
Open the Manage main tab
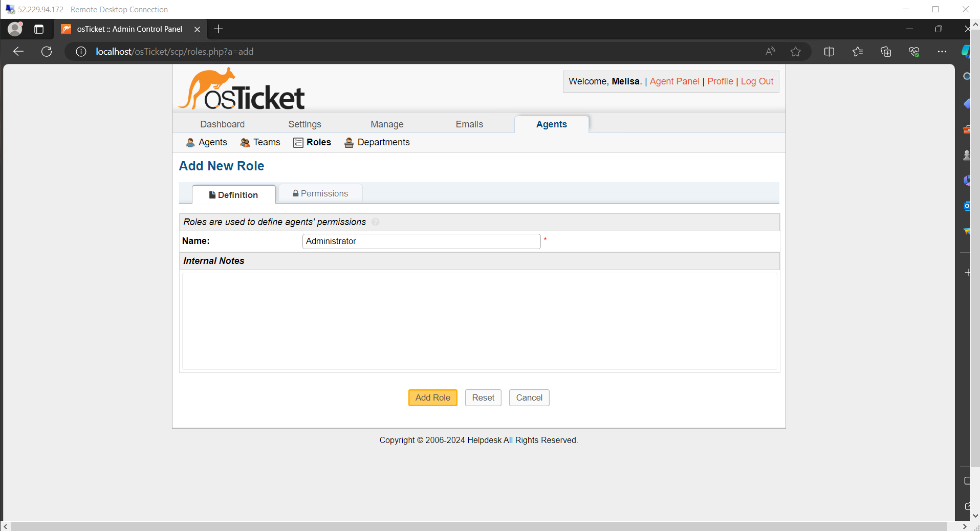click(387, 124)
